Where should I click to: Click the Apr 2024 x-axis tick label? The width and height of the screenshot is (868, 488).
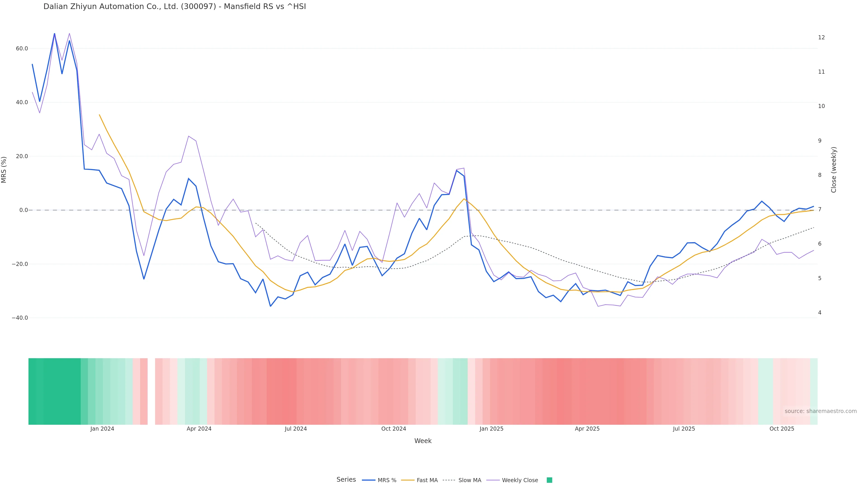(x=199, y=429)
